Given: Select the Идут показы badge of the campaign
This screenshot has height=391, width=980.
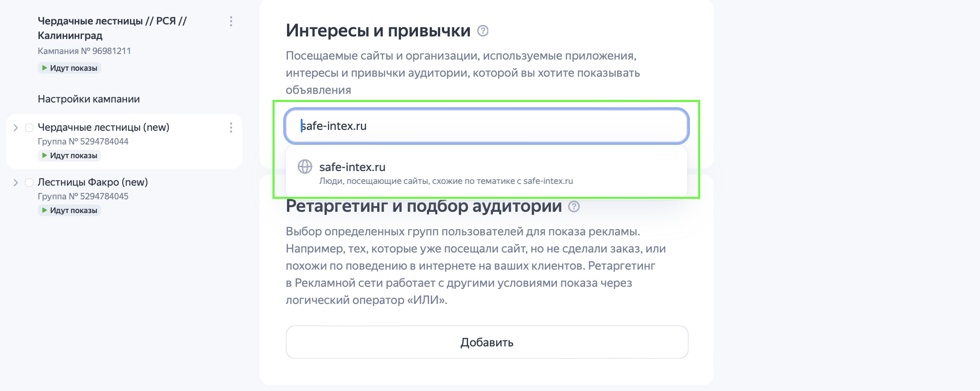Looking at the screenshot, I should (x=69, y=67).
